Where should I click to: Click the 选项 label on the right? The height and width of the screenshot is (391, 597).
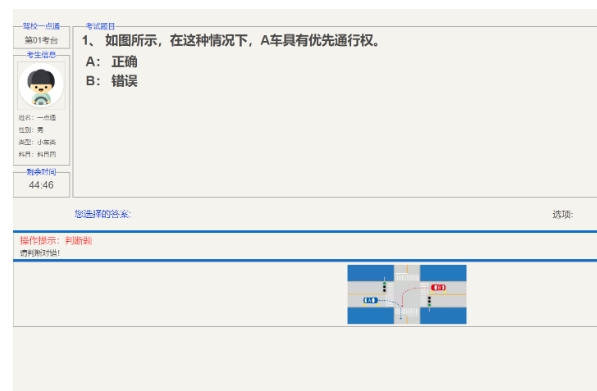tap(563, 214)
